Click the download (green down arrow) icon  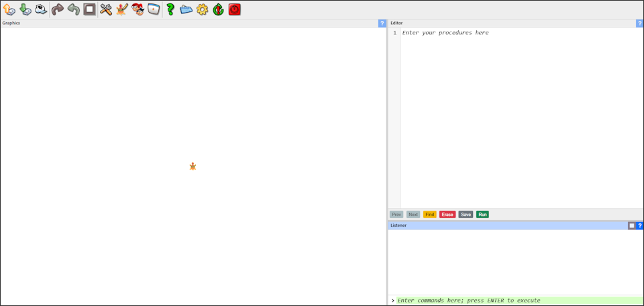(25, 9)
